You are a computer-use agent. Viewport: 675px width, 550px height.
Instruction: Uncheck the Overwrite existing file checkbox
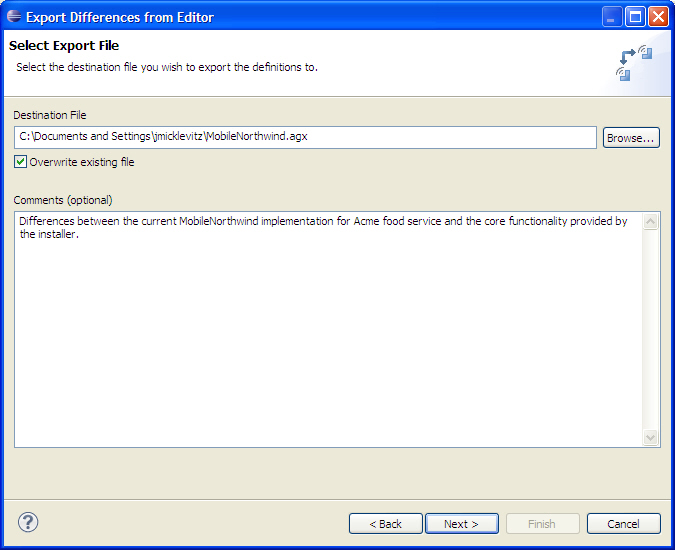coord(20,162)
